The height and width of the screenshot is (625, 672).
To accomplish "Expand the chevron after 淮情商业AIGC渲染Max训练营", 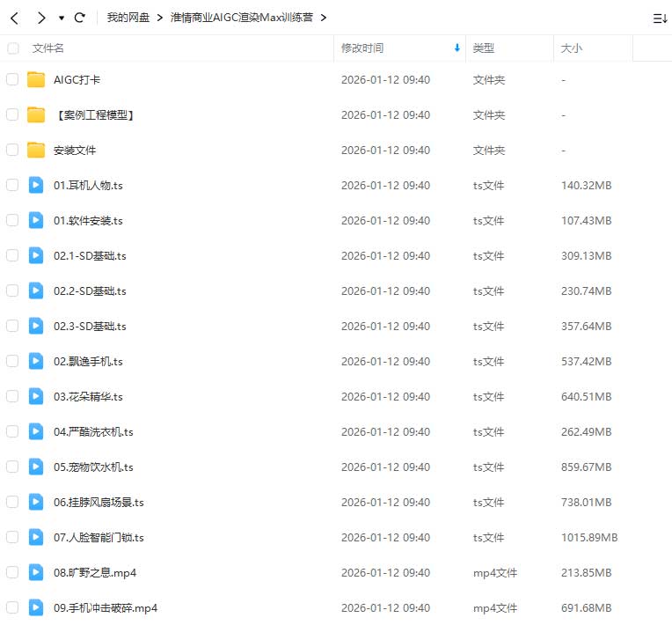I will coord(324,18).
